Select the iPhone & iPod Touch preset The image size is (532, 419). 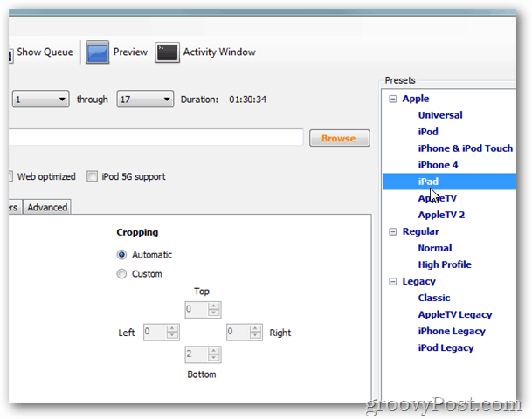[465, 148]
